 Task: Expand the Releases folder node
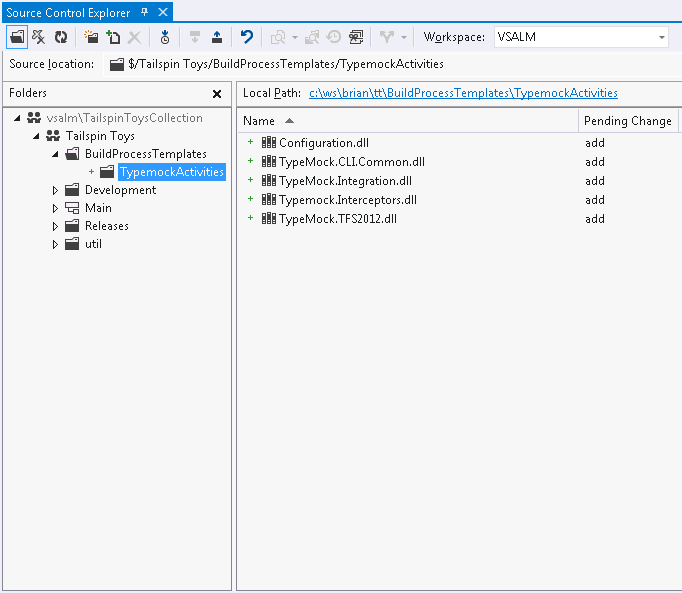pos(56,226)
